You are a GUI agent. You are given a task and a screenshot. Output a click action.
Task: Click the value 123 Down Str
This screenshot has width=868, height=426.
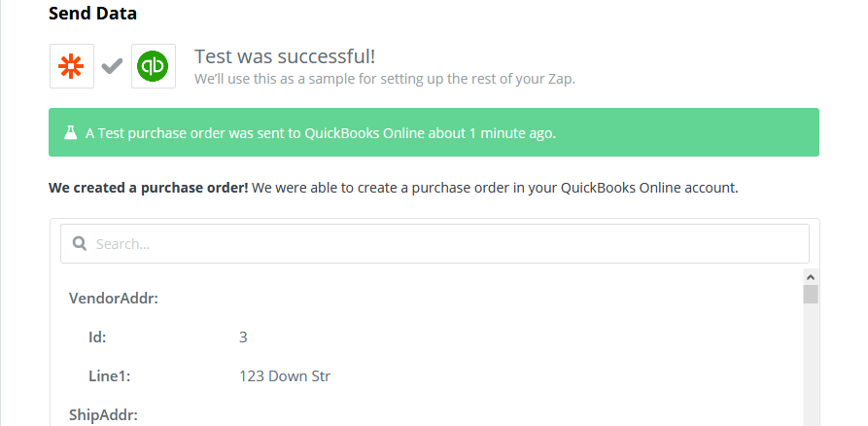[x=285, y=376]
